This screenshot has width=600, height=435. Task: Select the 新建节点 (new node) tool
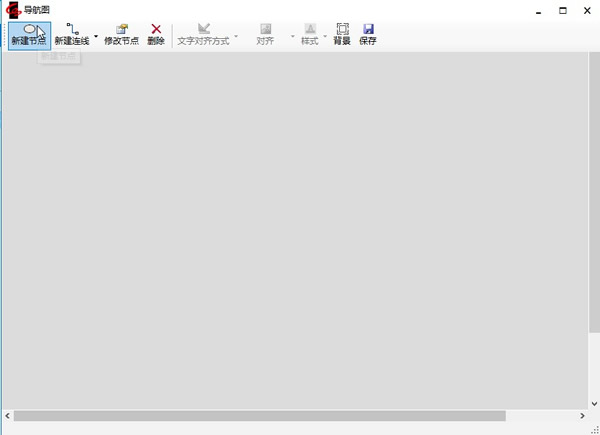coord(28,35)
